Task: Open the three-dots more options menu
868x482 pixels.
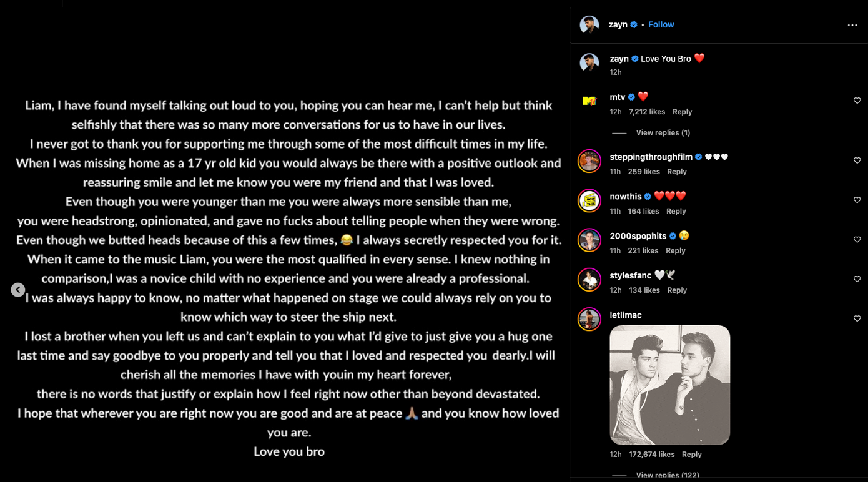Action: (x=852, y=25)
